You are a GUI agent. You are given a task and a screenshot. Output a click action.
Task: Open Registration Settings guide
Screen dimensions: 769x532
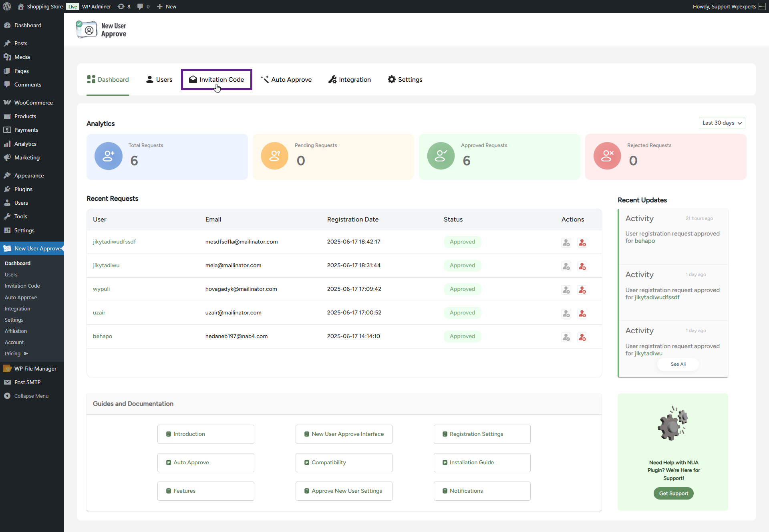click(482, 434)
